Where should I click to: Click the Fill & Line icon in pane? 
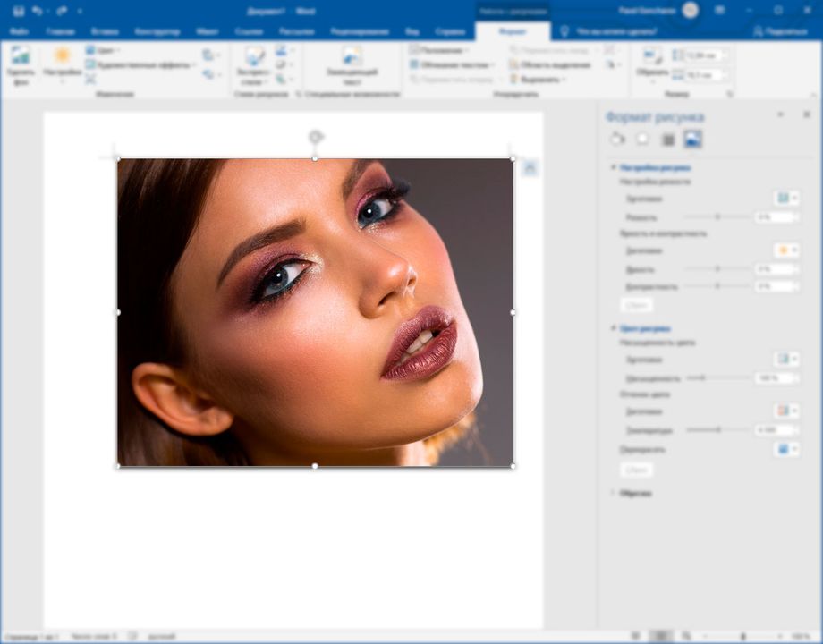pyautogui.click(x=619, y=140)
